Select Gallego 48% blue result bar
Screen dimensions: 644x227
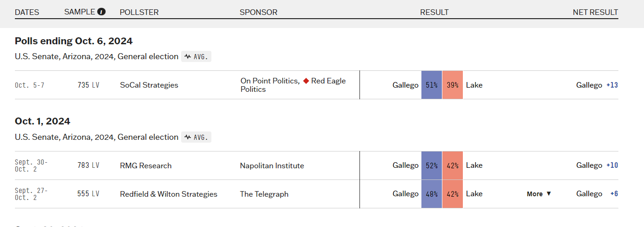(432, 194)
